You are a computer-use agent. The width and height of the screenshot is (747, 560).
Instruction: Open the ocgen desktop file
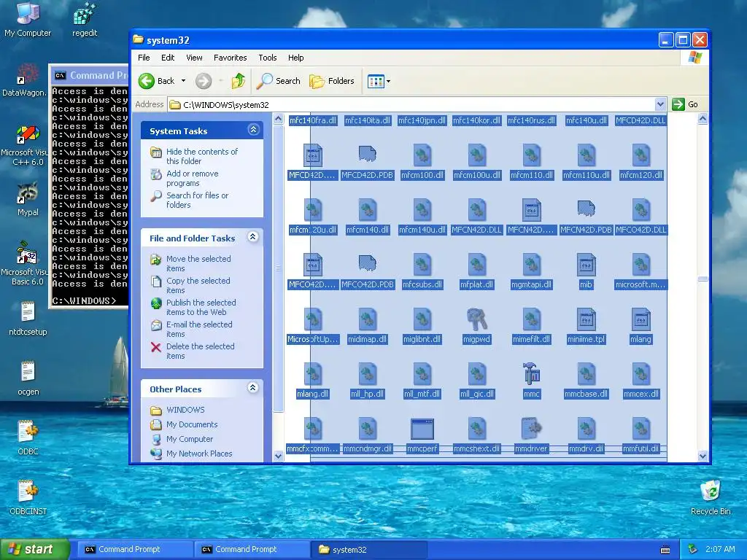point(28,378)
